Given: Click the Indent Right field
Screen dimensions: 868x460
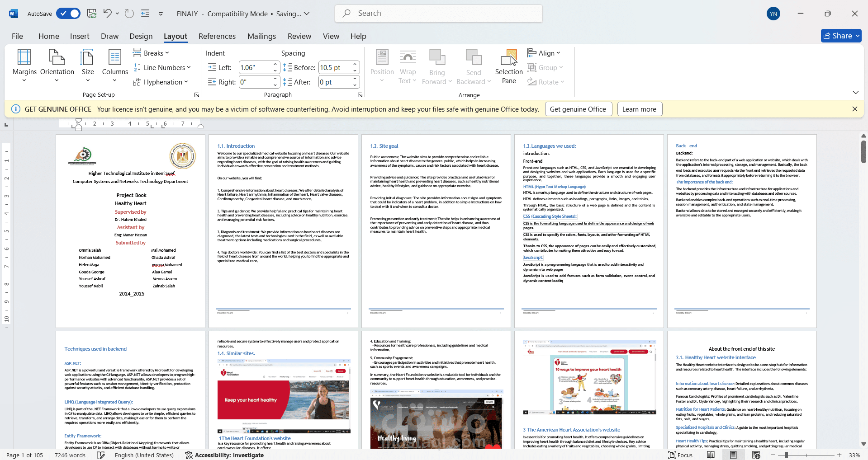Looking at the screenshot, I should click(255, 82).
